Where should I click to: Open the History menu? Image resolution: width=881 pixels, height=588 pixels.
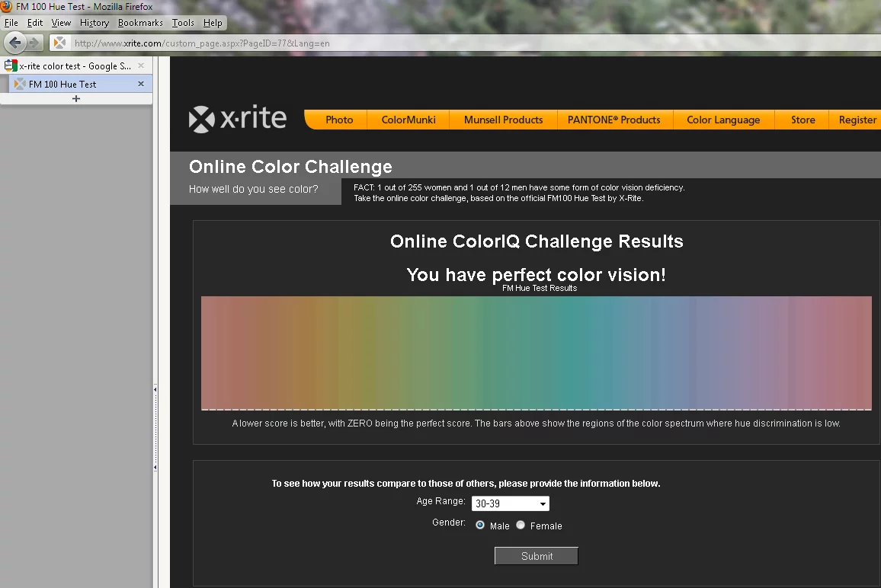pos(95,22)
